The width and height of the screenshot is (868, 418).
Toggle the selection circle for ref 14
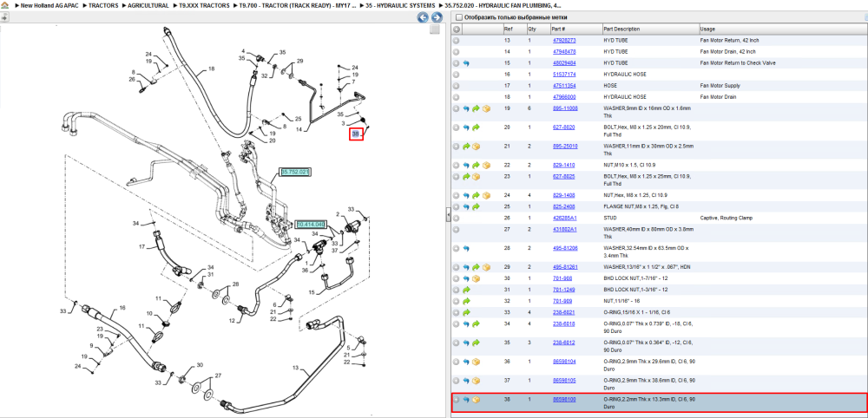click(x=457, y=51)
